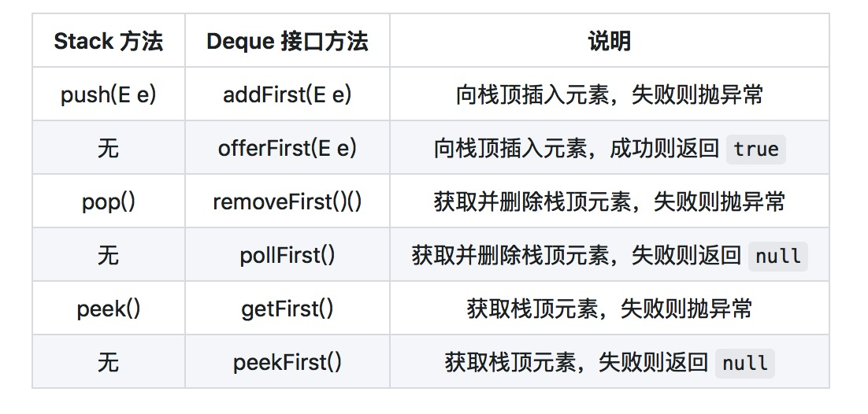The image size is (868, 414).
Task: Click the "Stack 方法" column header
Action: (x=108, y=41)
